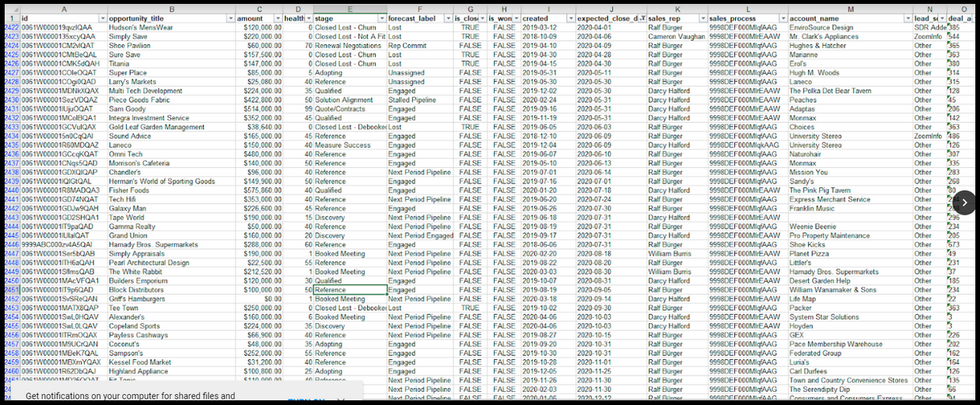Select the Block Distributors Reference stage cell

[349, 290]
